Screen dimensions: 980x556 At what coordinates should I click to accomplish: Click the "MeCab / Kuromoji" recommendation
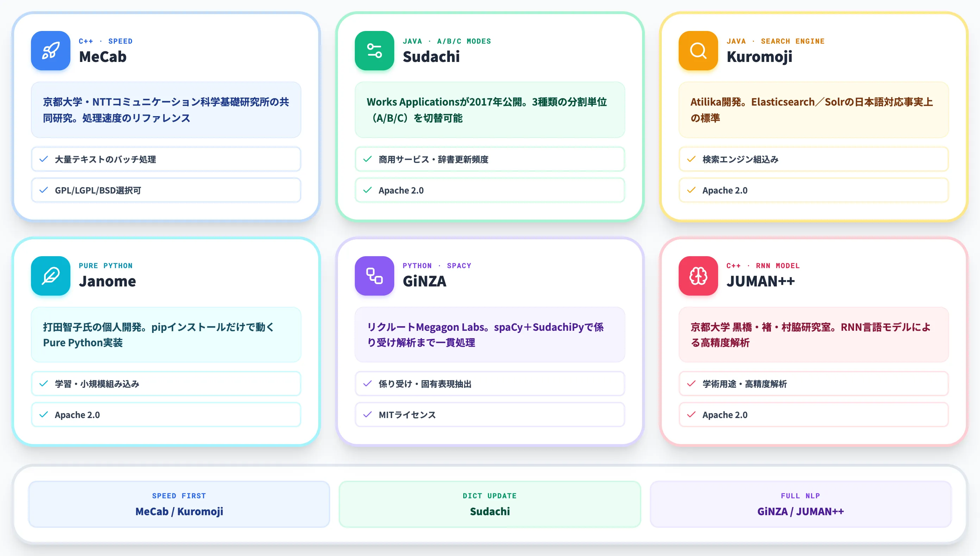(179, 511)
